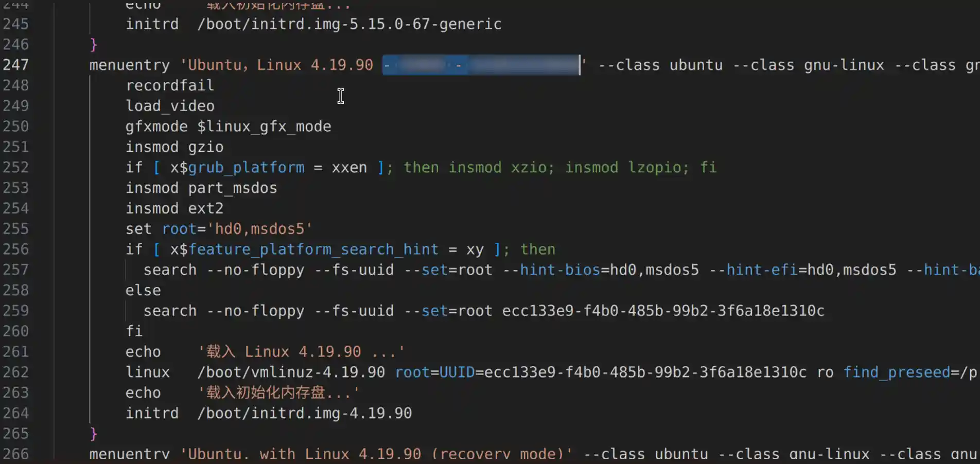Click line number 262 in the gutter
Viewport: 980px width, 464px height.
(15, 372)
